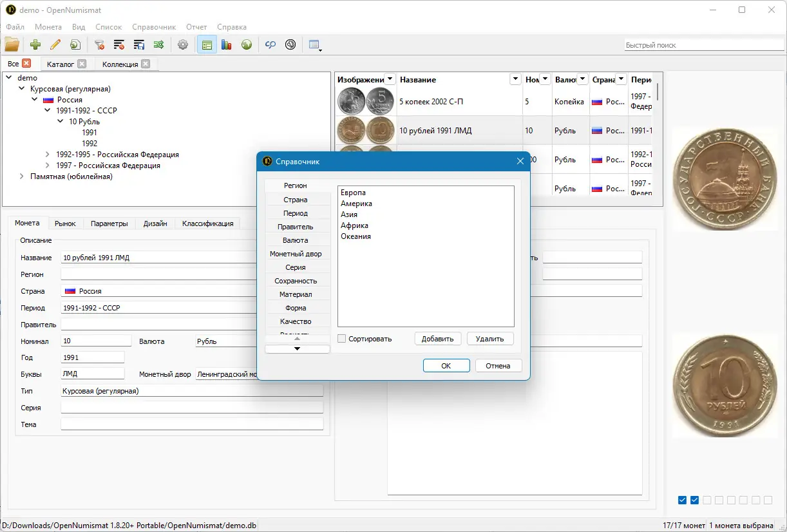Select the Материал section in dialog
This screenshot has height=532, width=787.
(296, 294)
